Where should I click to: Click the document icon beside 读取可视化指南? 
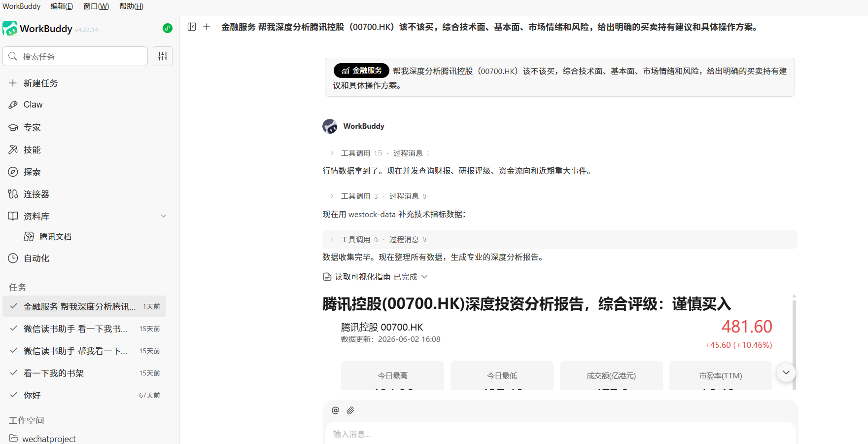point(327,277)
